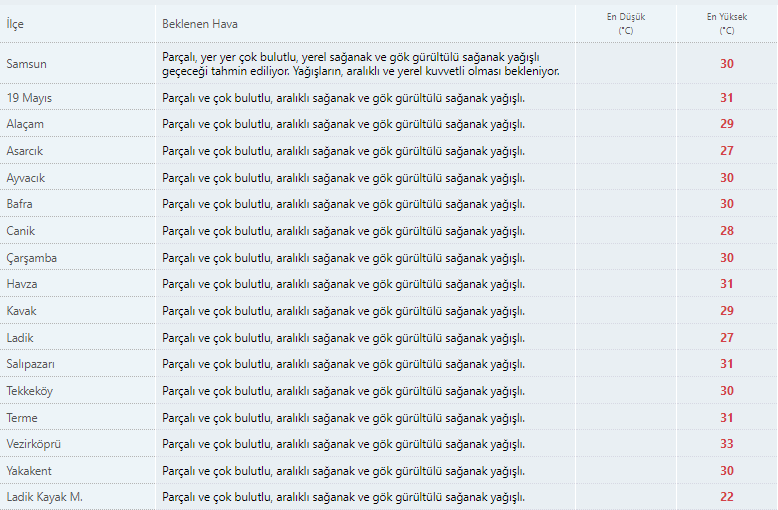Click the İlçe column header

point(15,24)
